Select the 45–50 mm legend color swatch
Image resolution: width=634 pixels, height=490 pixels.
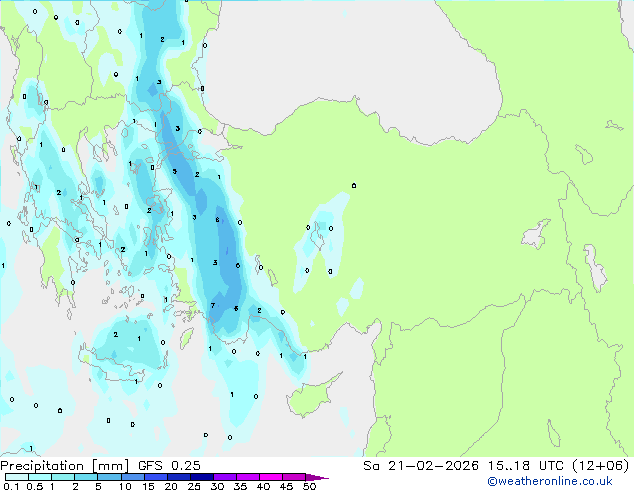pos(294,477)
